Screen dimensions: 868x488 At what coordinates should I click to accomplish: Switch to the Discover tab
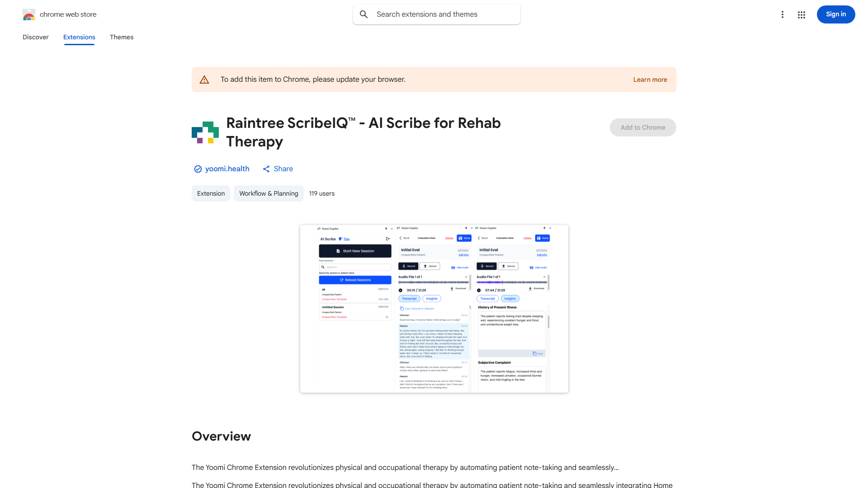click(x=35, y=37)
